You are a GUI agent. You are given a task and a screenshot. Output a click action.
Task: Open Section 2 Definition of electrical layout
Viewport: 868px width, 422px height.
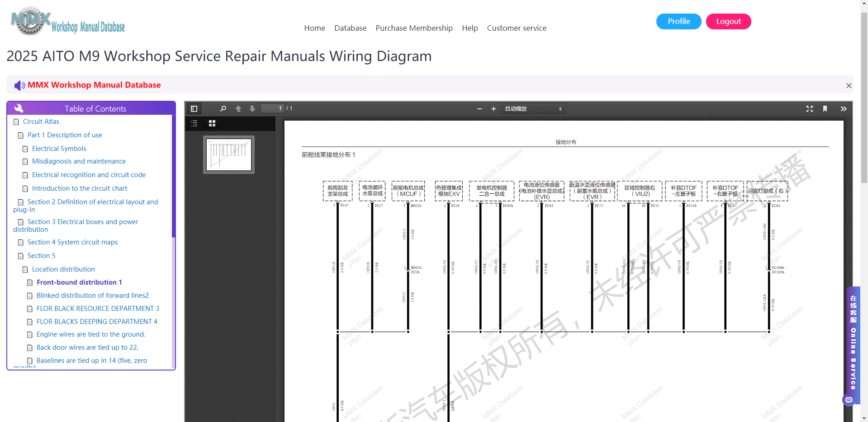(x=86, y=206)
